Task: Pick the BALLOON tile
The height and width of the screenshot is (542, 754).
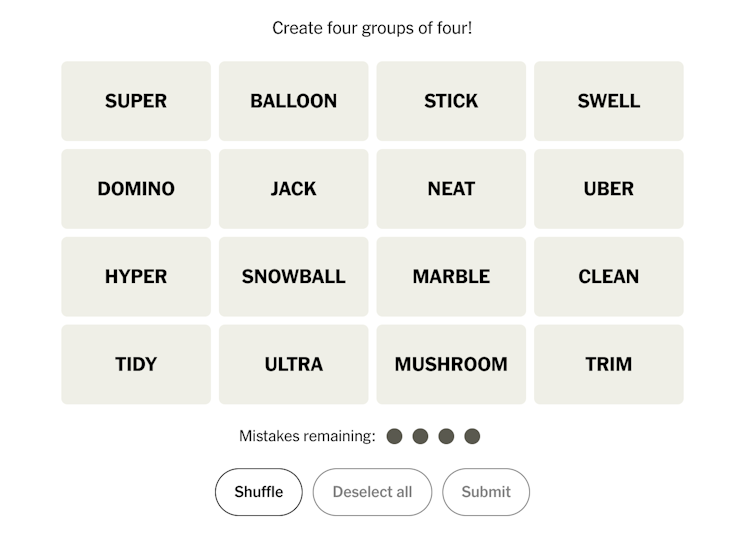Action: pyautogui.click(x=293, y=101)
